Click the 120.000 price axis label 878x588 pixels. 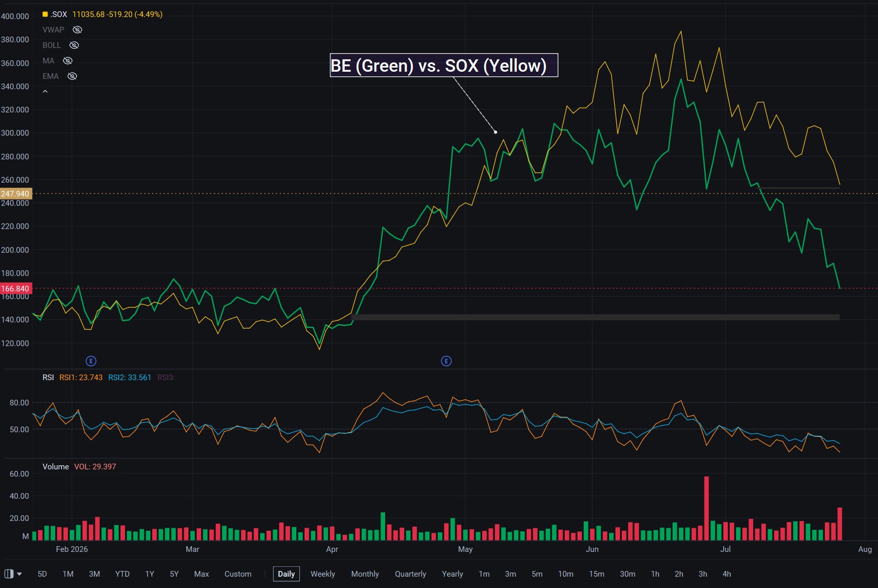[15, 344]
